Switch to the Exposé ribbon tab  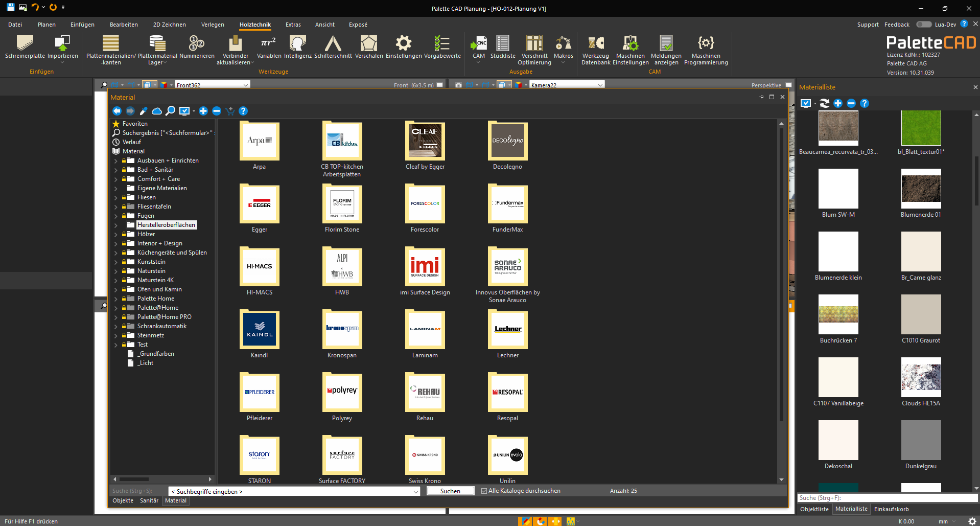pos(358,25)
